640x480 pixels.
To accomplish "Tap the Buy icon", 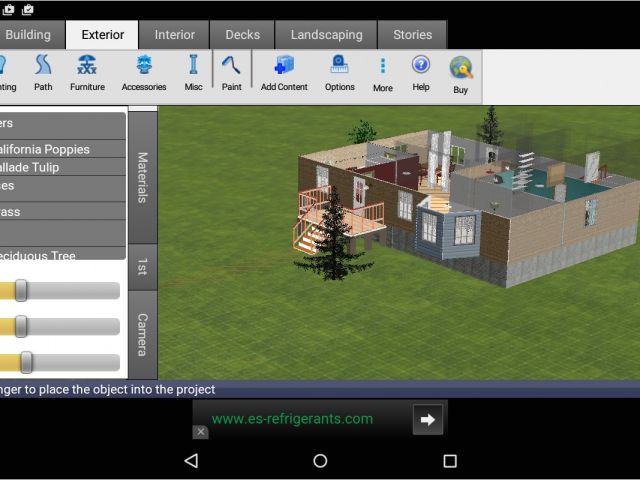I will tap(460, 72).
